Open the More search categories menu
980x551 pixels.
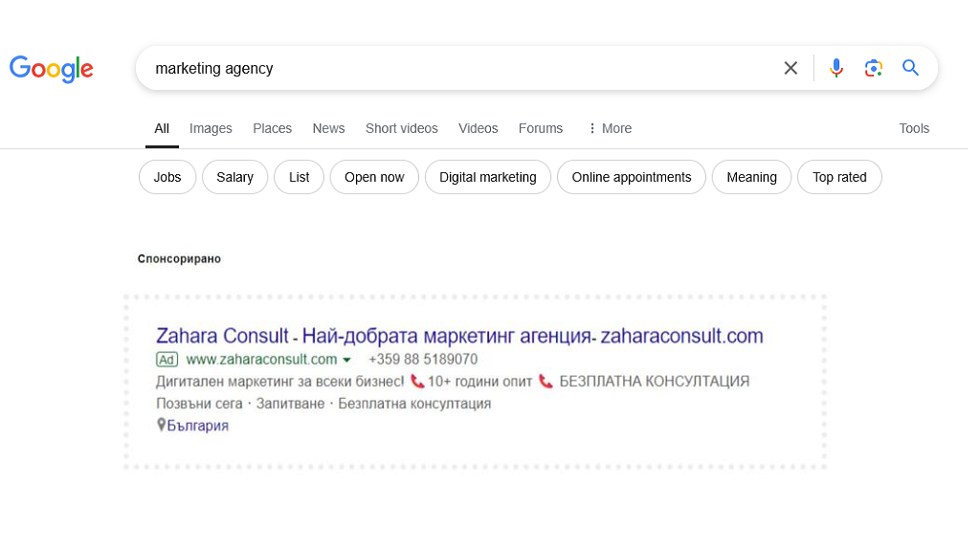click(x=610, y=128)
